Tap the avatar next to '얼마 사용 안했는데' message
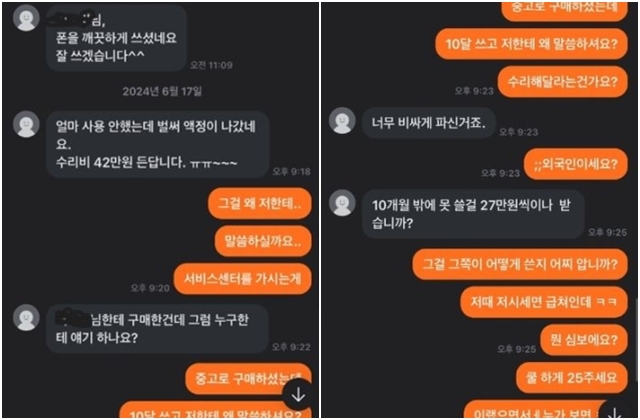 click(x=26, y=124)
